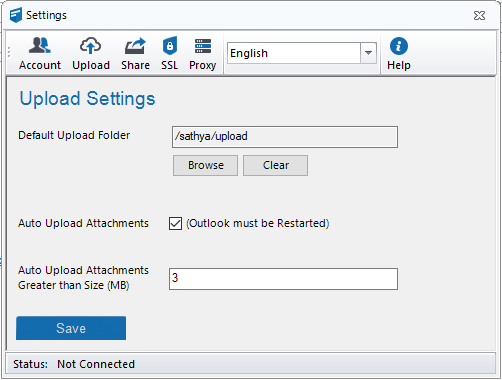Click the Help info icon
This screenshot has height=380, width=502.
click(399, 46)
